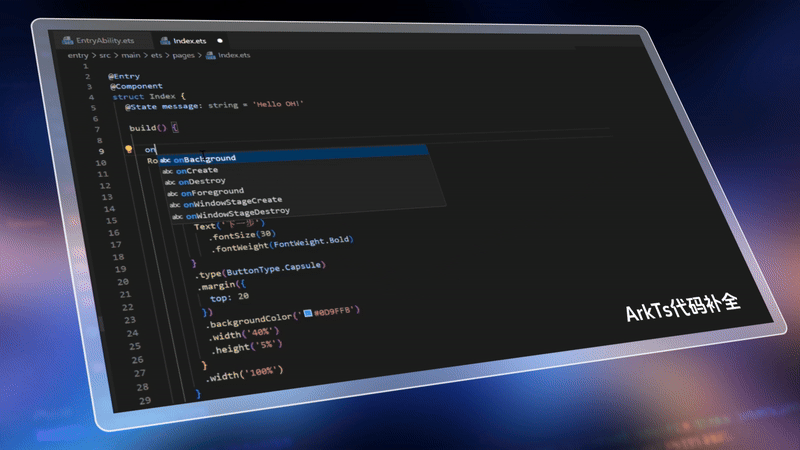The width and height of the screenshot is (800, 450).
Task: Click the abc icon beside onBackground
Action: point(165,160)
